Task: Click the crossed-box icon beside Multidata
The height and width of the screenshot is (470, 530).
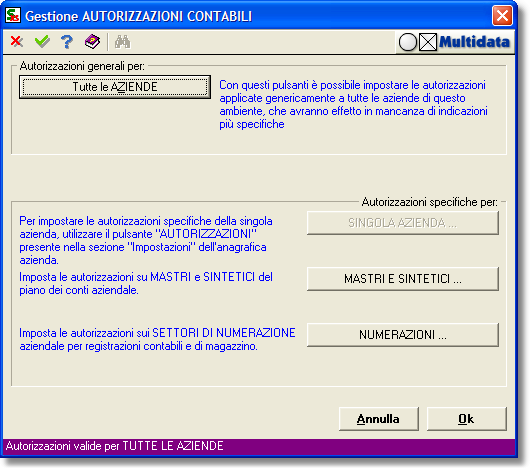Action: coord(428,42)
